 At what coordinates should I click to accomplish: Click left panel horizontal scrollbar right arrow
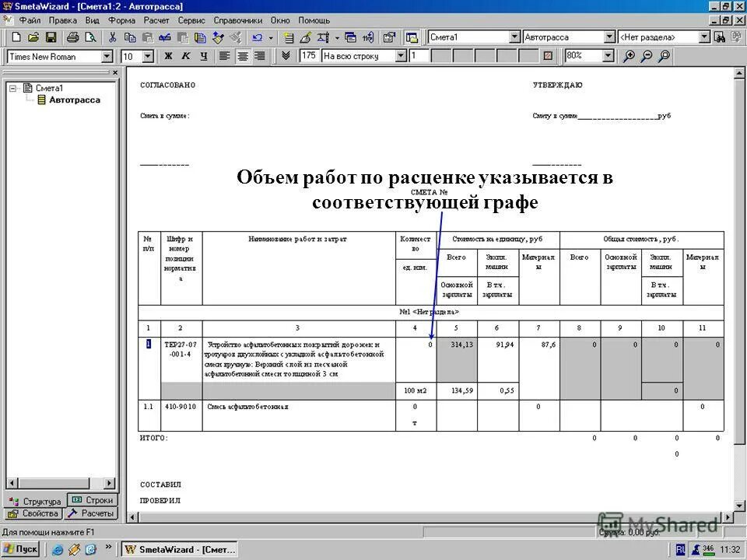[110, 483]
